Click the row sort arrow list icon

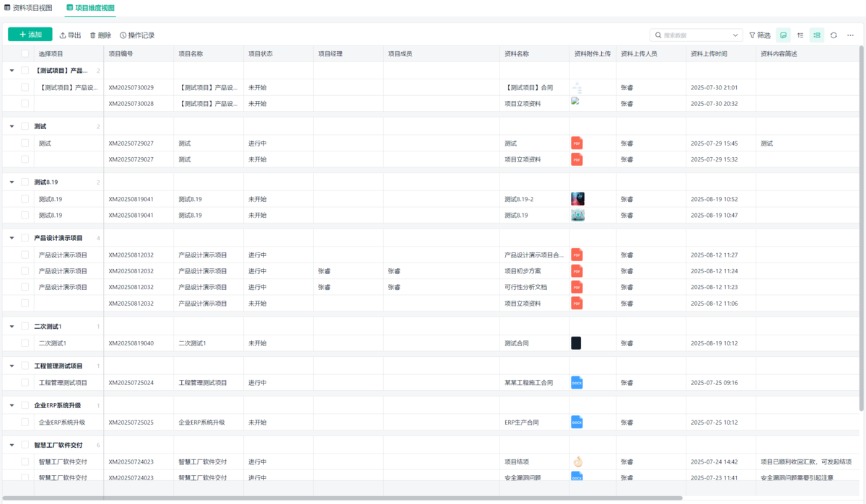pyautogui.click(x=800, y=35)
